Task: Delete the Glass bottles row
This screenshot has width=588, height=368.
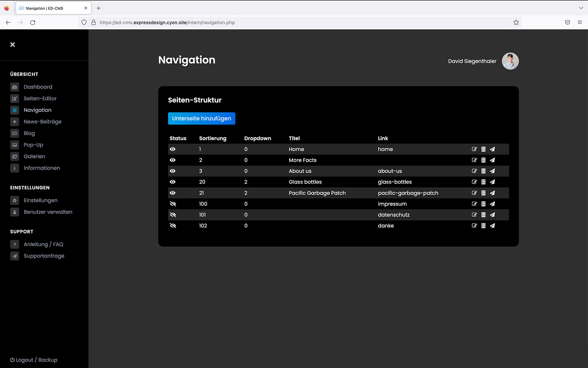Action: click(483, 182)
